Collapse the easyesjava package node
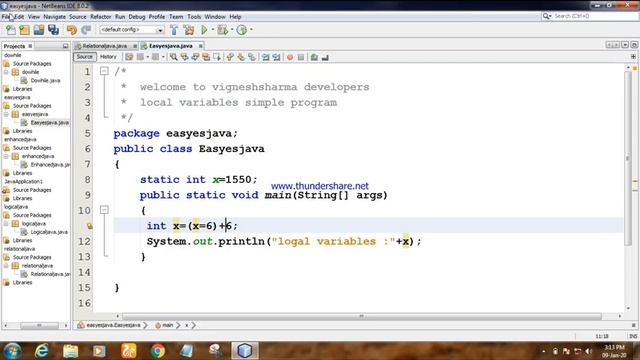Image resolution: width=640 pixels, height=360 pixels. click(6, 114)
